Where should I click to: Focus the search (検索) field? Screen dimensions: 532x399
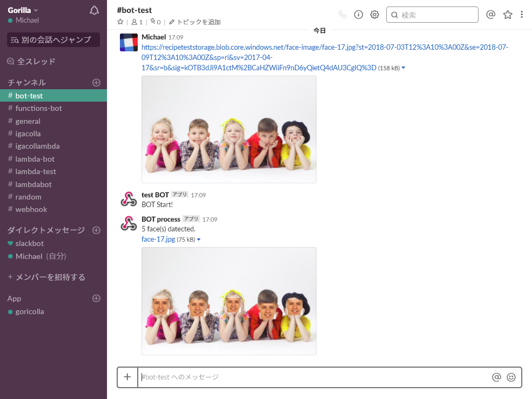coord(432,15)
